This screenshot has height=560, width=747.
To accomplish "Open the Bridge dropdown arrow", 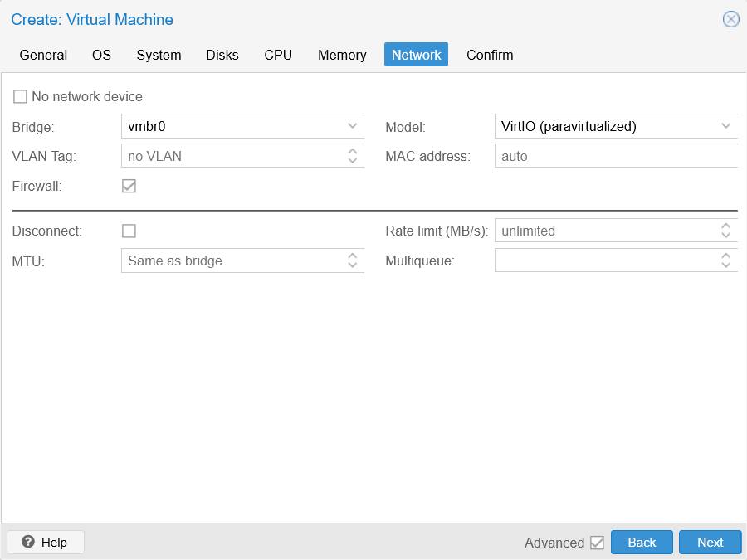I will (x=354, y=126).
